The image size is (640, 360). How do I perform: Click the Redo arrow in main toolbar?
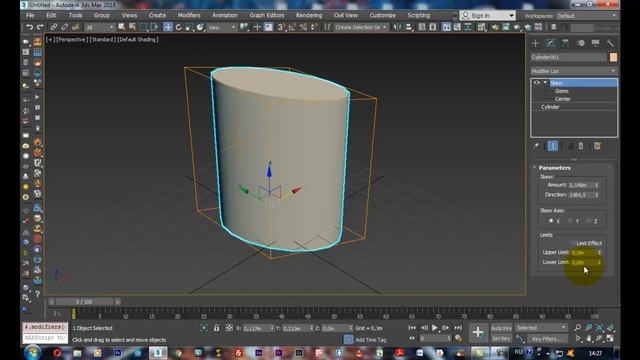click(x=40, y=27)
